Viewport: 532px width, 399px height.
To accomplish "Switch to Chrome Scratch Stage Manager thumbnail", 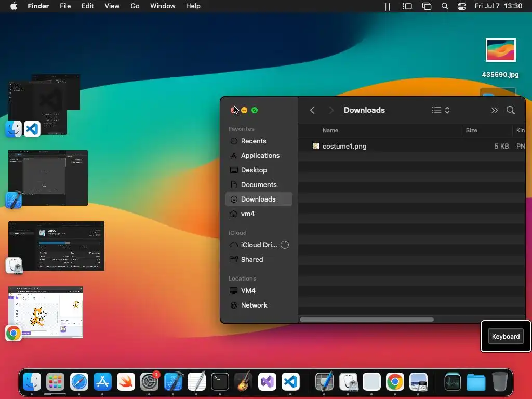I will tap(46, 312).
